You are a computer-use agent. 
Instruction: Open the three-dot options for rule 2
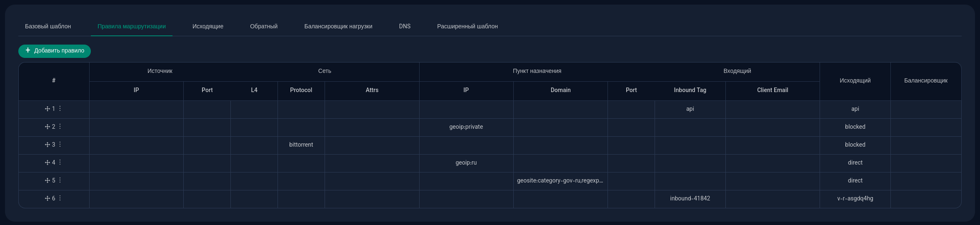coord(60,126)
